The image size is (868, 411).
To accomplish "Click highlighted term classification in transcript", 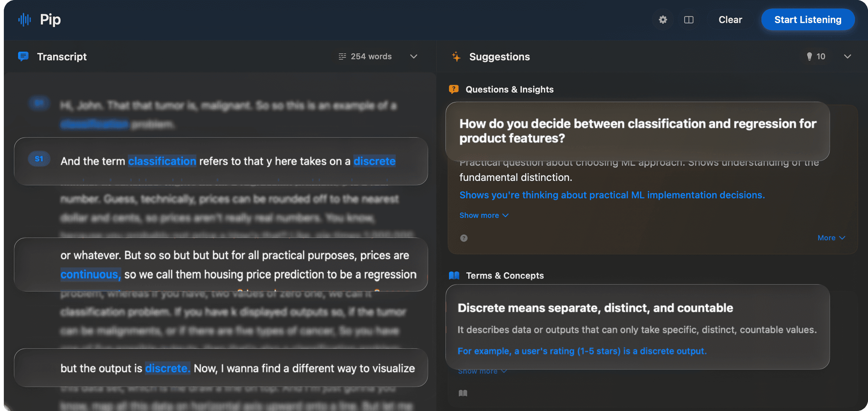I will point(162,161).
